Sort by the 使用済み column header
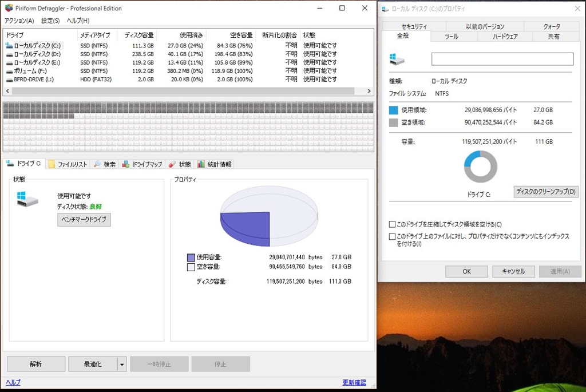 coord(181,35)
